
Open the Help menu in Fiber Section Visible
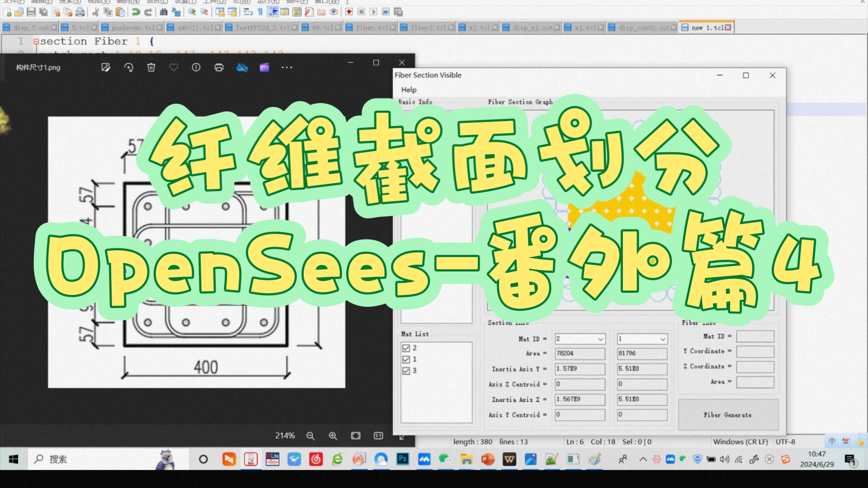tap(408, 89)
